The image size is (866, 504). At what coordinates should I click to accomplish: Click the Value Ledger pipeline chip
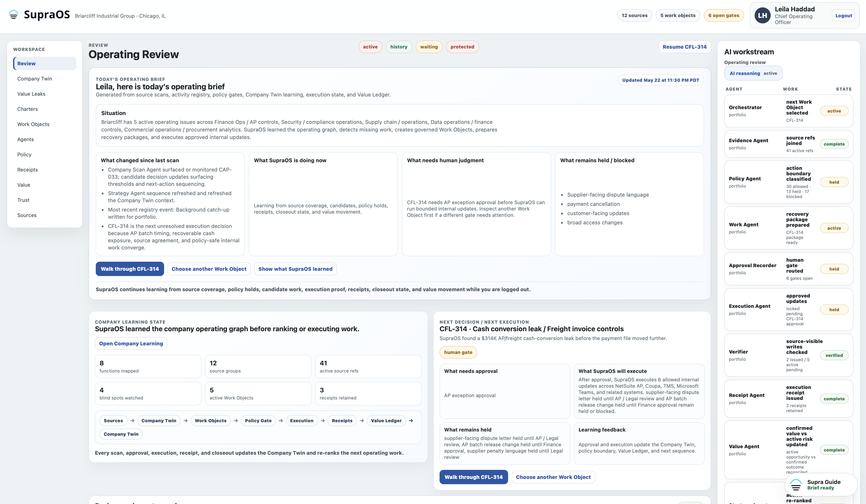pyautogui.click(x=386, y=421)
